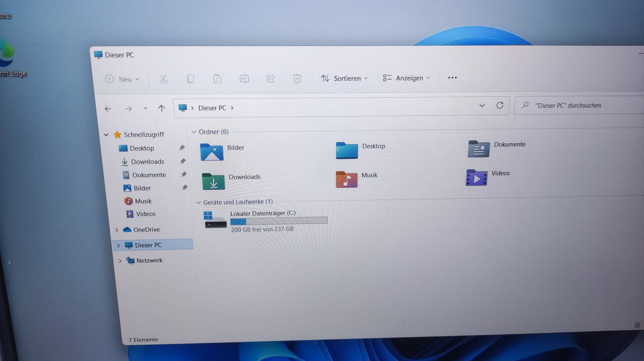Expand the Netzwerk tree node
The height and width of the screenshot is (361, 644).
120,261
